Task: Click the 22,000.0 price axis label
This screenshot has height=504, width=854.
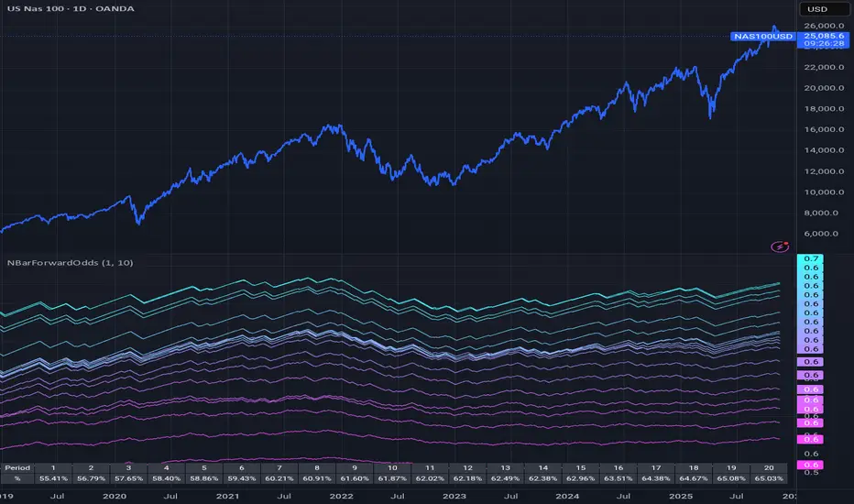Action: click(824, 67)
